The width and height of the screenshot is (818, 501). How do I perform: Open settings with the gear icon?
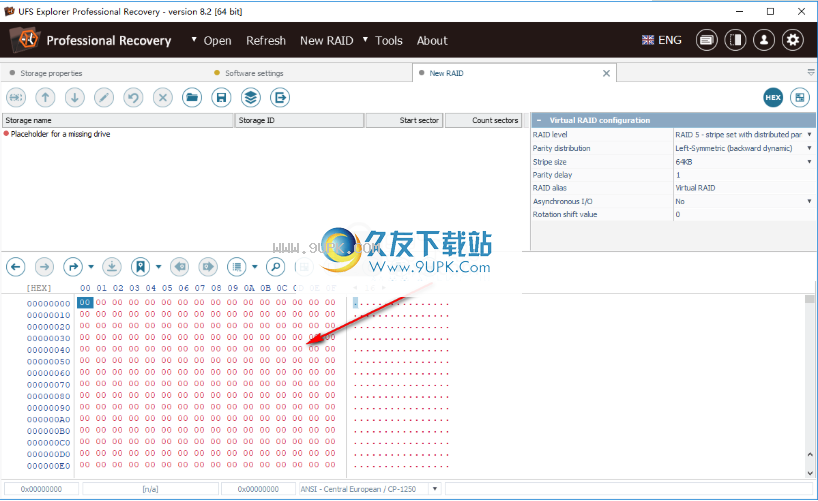792,40
